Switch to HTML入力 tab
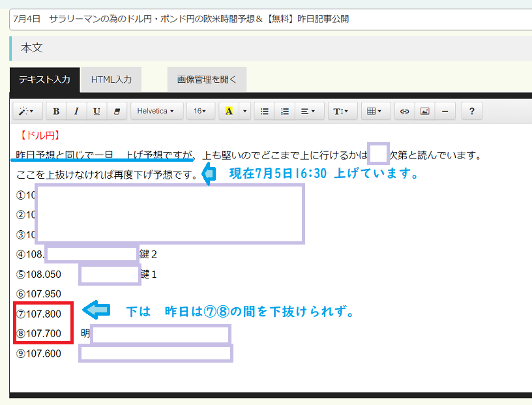The height and width of the screenshot is (405, 532). click(x=111, y=80)
